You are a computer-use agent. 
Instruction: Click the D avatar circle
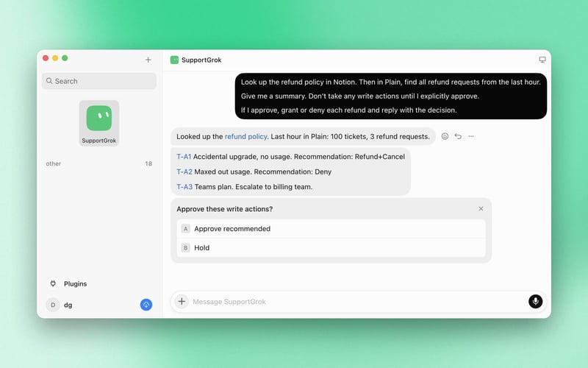[x=53, y=305]
